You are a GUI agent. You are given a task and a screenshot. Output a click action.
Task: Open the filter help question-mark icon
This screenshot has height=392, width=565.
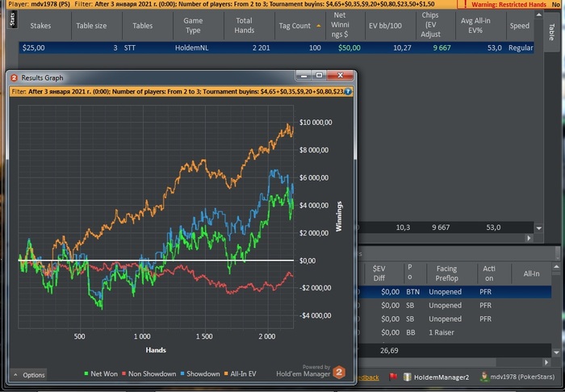click(x=347, y=91)
